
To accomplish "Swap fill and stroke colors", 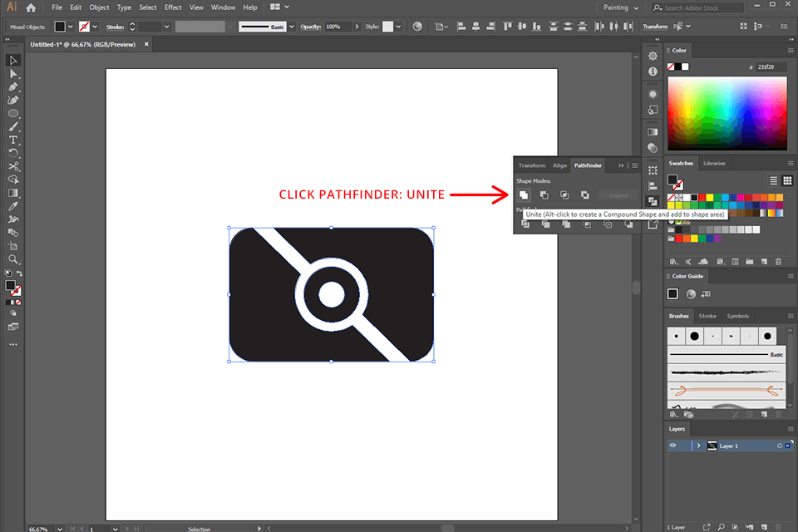I will pyautogui.click(x=21, y=274).
